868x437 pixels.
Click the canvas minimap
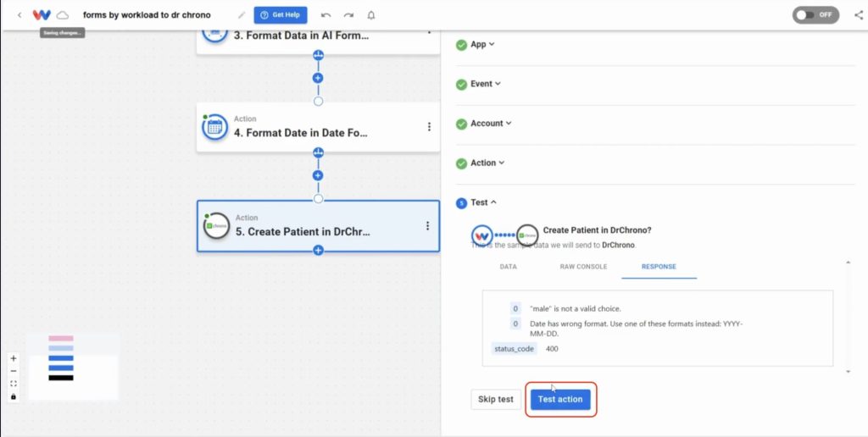click(73, 366)
